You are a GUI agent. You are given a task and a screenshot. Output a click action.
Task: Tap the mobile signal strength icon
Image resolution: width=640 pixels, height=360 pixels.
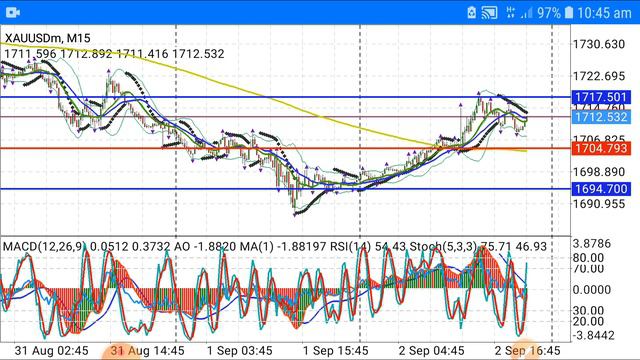(527, 13)
